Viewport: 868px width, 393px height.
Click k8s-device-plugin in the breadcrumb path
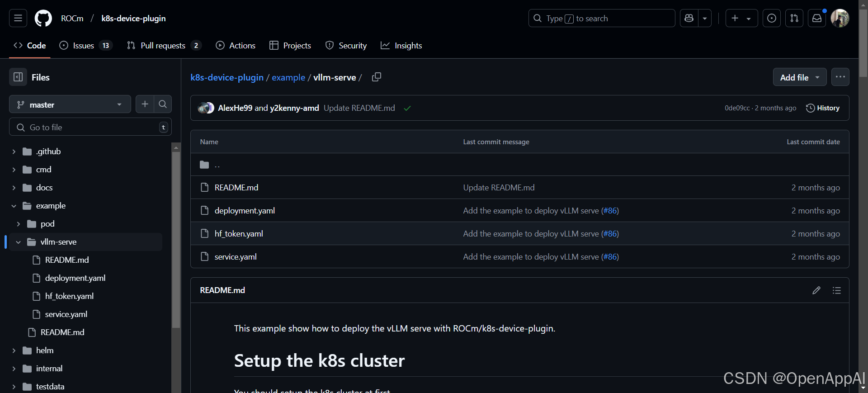tap(227, 77)
